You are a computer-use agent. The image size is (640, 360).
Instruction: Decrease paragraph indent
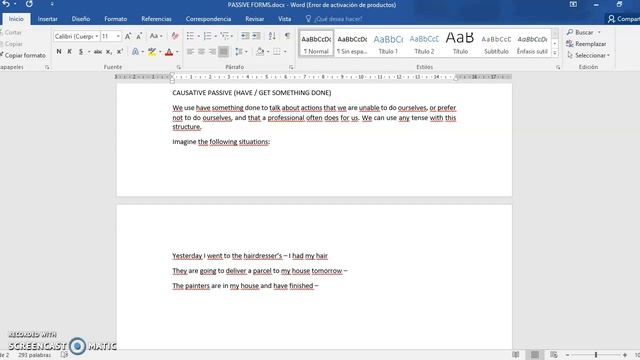point(245,36)
